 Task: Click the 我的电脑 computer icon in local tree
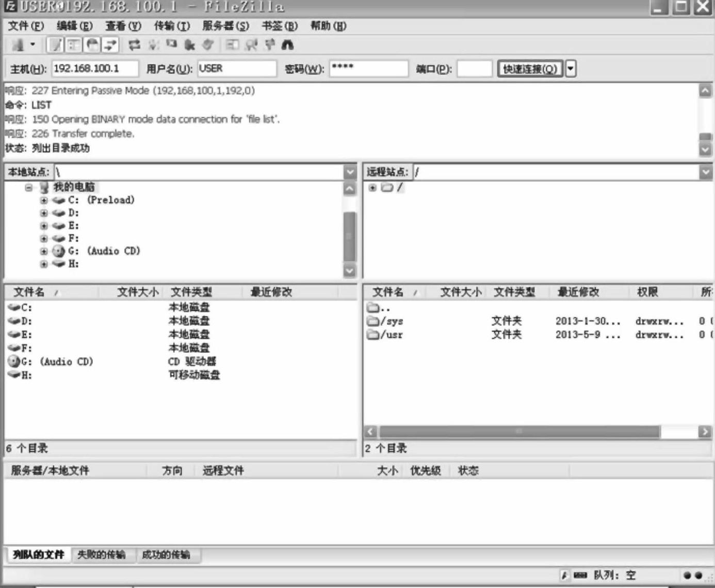point(44,187)
